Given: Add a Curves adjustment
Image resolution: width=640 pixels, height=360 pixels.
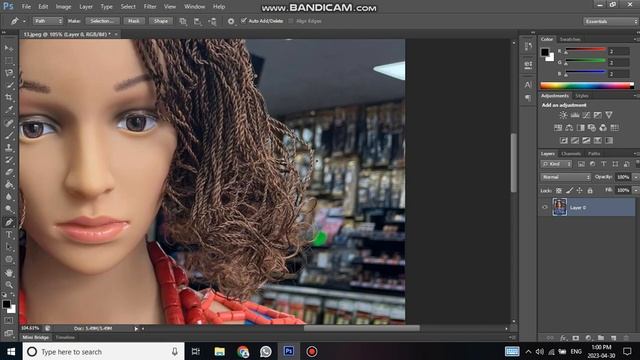Looking at the screenshot, I should click(x=586, y=115).
